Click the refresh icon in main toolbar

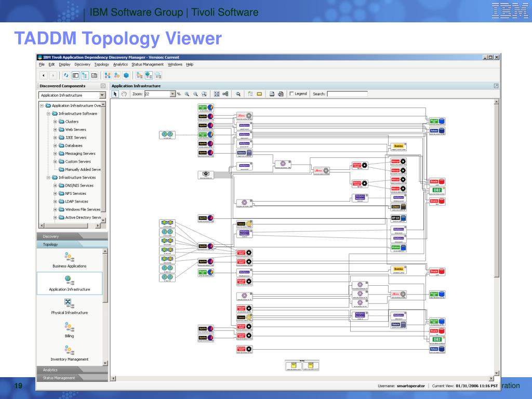click(x=66, y=75)
